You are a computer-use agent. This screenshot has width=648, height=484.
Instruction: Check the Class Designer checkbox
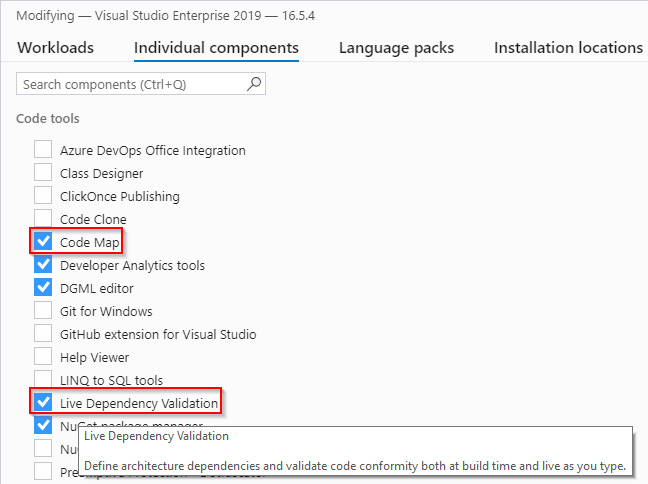(x=43, y=172)
